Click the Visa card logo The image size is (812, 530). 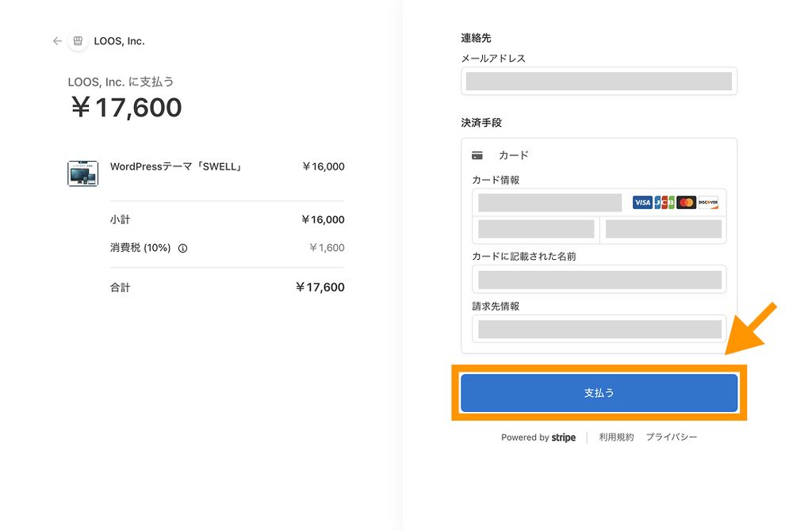[642, 202]
